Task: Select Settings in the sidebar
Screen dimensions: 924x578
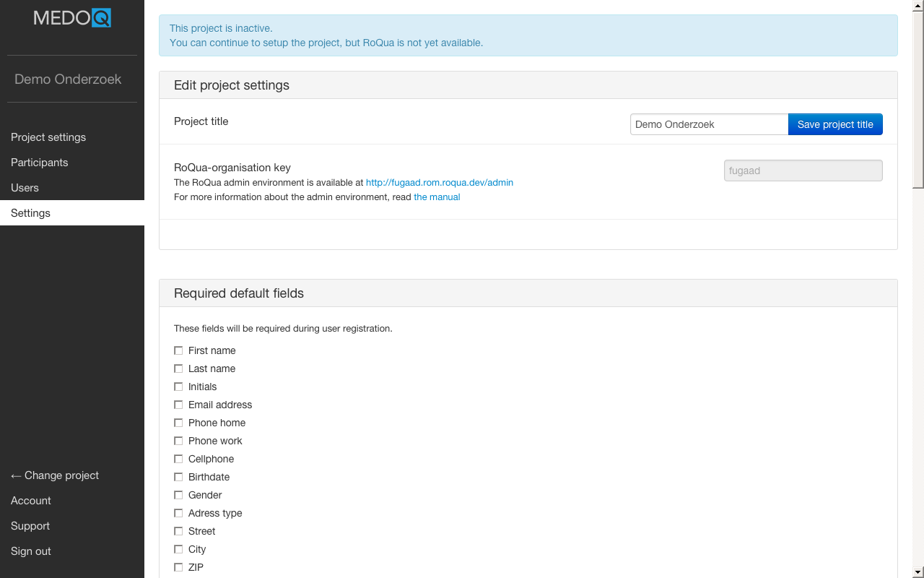Action: (x=31, y=213)
